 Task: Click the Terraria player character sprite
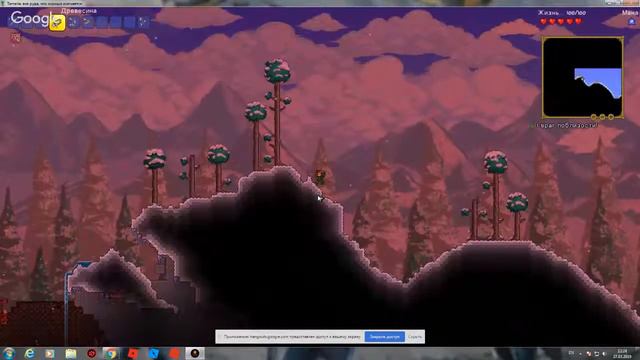(x=320, y=177)
